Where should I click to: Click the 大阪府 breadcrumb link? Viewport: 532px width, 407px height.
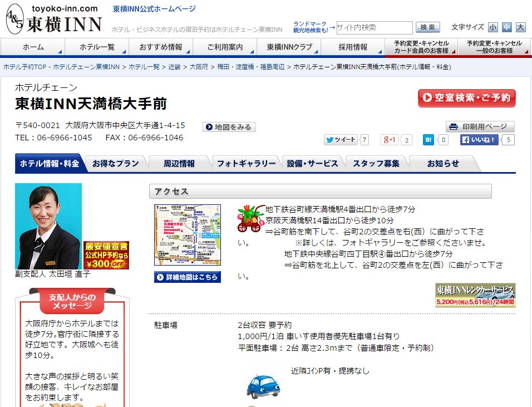coord(199,67)
